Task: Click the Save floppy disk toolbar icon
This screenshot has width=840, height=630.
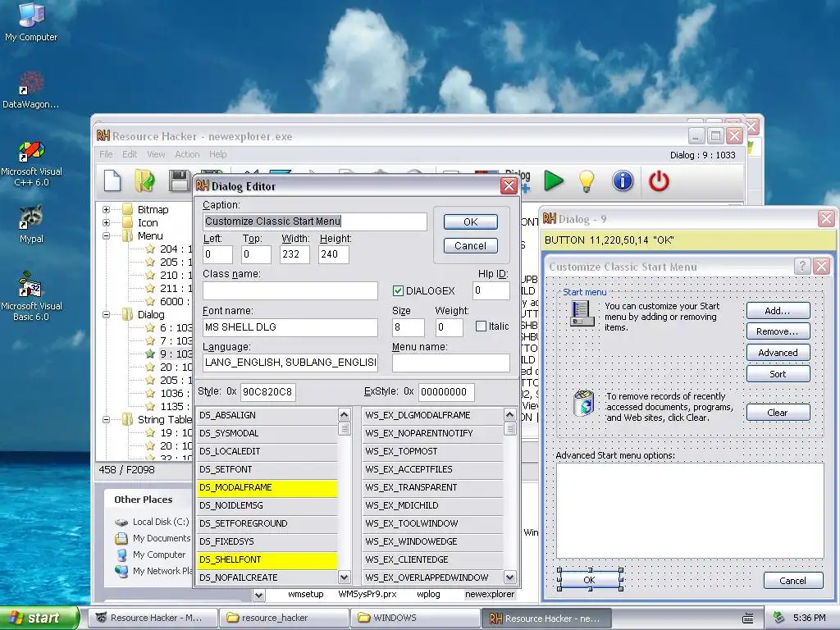Action: tap(180, 180)
